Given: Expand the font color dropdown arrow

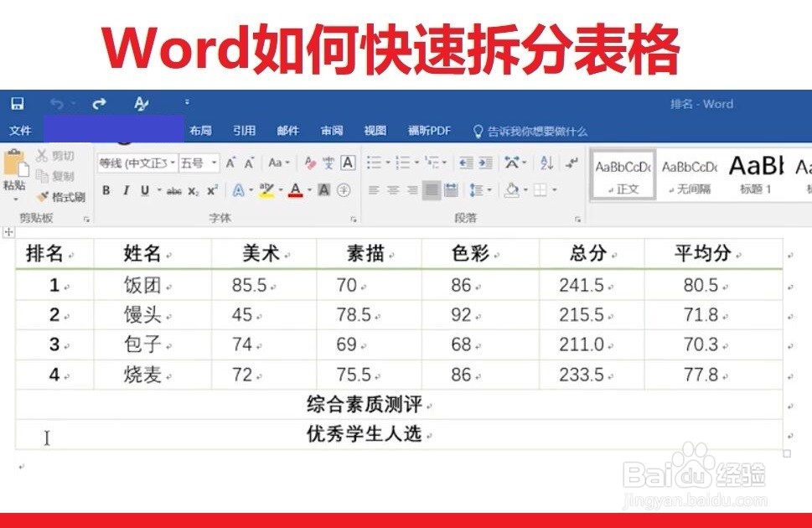Looking at the screenshot, I should point(310,191).
